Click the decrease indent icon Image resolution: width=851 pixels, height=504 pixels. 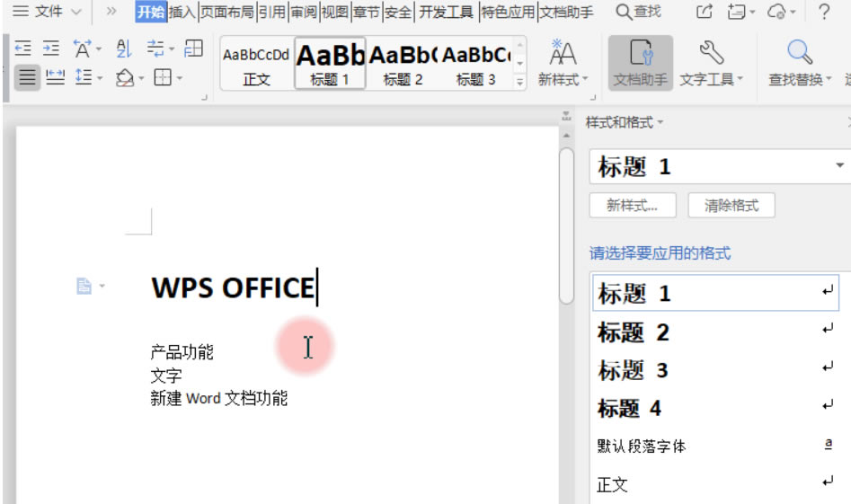[23, 49]
